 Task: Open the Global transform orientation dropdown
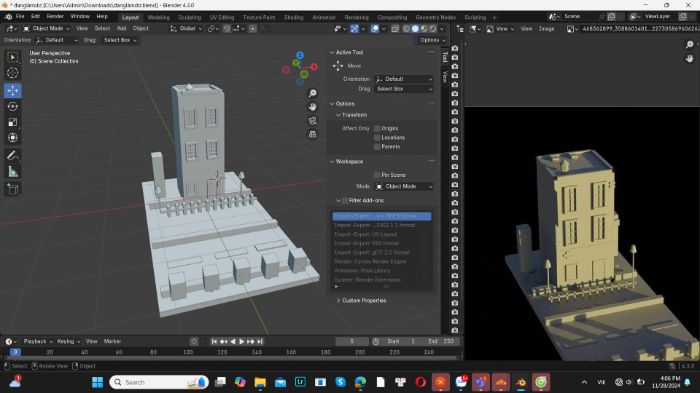[x=186, y=29]
